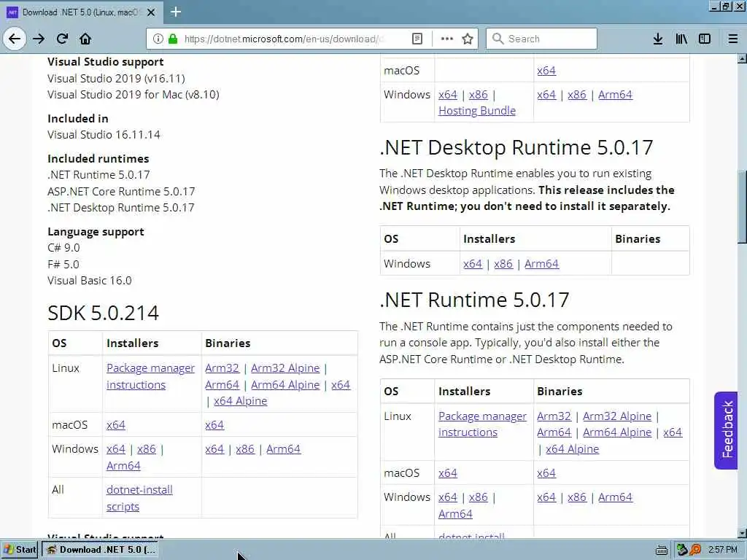Download SDK Windows x86 installer
Viewport: 747px width, 560px height.
pyautogui.click(x=146, y=449)
